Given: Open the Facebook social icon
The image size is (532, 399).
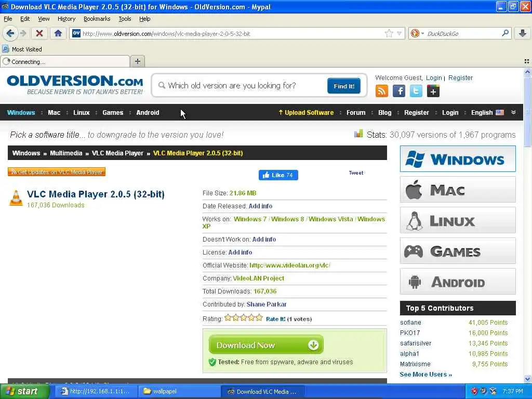Looking at the screenshot, I should (399, 91).
